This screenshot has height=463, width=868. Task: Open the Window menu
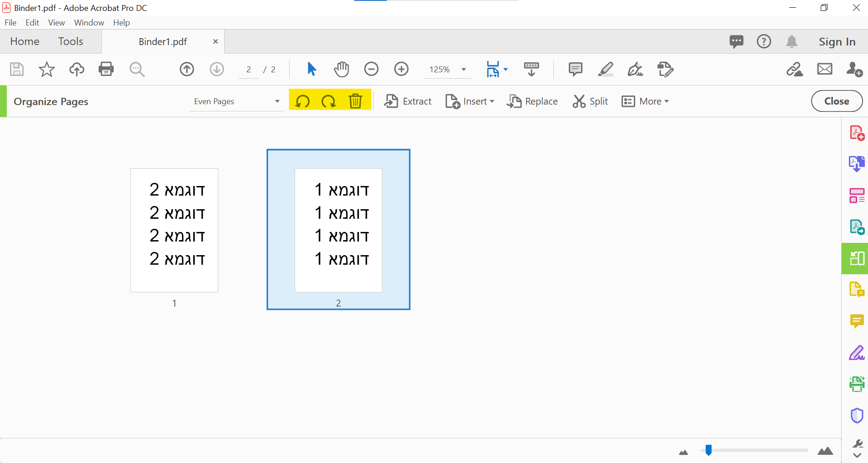coord(89,23)
